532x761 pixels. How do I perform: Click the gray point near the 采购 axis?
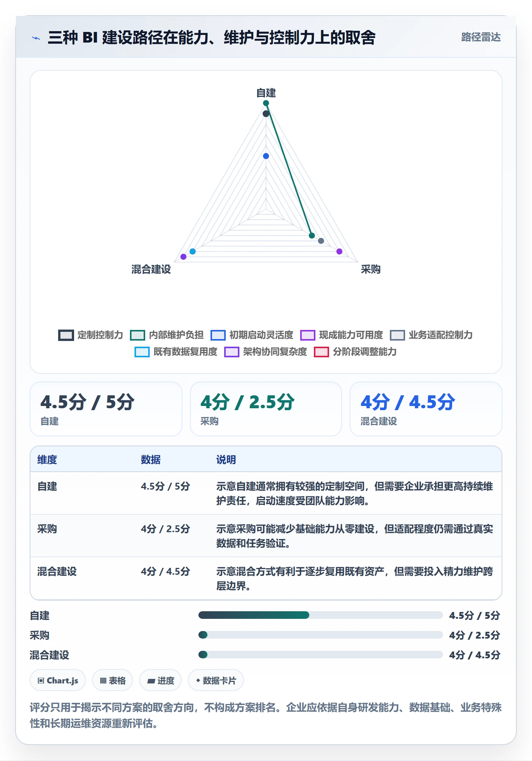321,241
